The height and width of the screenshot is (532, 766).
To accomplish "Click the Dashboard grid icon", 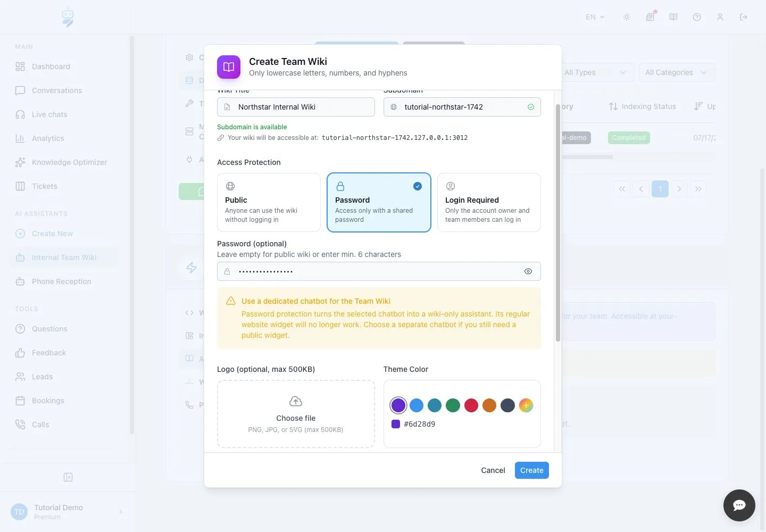I will point(20,66).
